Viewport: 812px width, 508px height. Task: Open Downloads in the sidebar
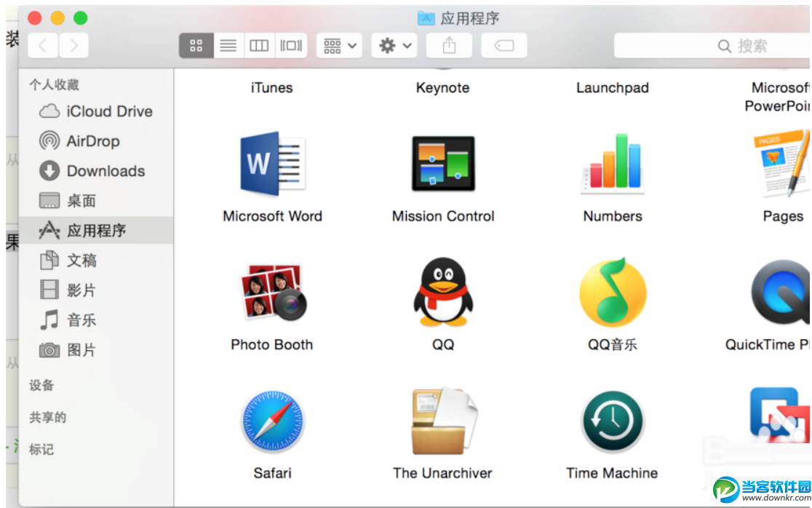[x=96, y=171]
